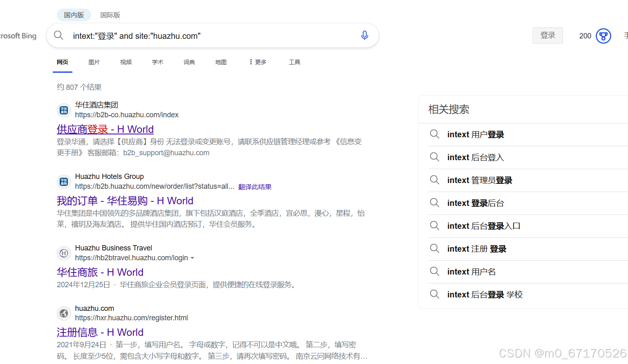Click the site name 华住酒店集团
The image size is (628, 364).
coord(96,105)
